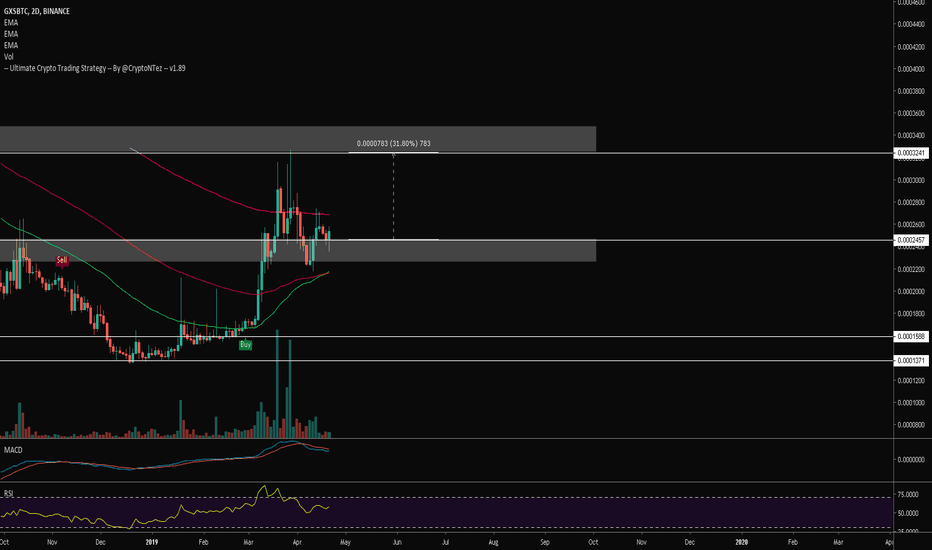Select the upper gray resistance zone rectangle
This screenshot has width=932, height=550.
tap(298, 139)
